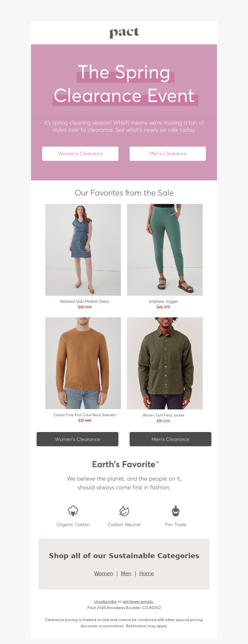Click the Carbon Neutral leaf icon
Viewport: 248px width, 644px height.
pyautogui.click(x=124, y=511)
